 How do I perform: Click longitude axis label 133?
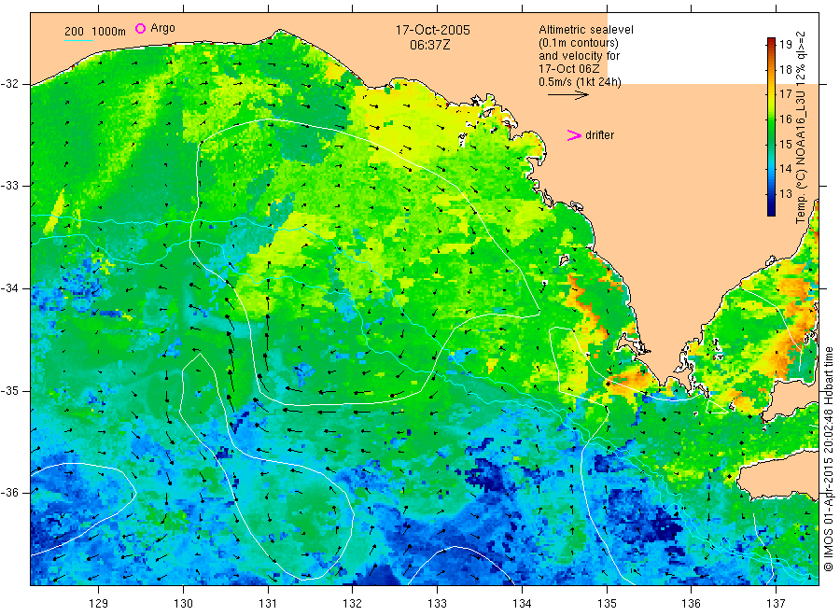437,604
